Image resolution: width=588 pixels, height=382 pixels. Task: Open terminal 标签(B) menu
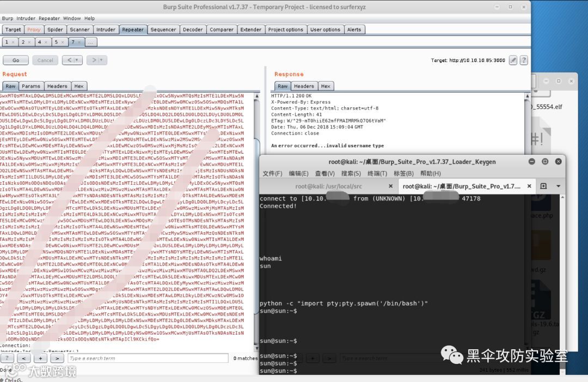pos(403,173)
